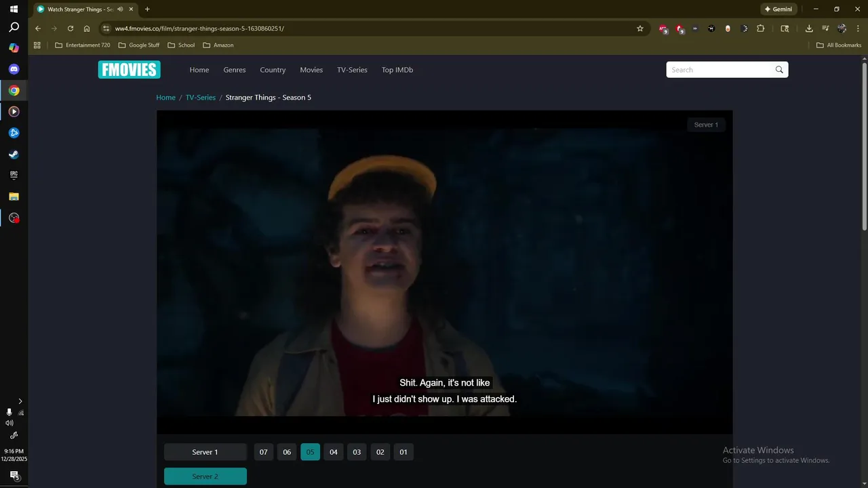Open the Chrome three-dot menu

(859, 28)
